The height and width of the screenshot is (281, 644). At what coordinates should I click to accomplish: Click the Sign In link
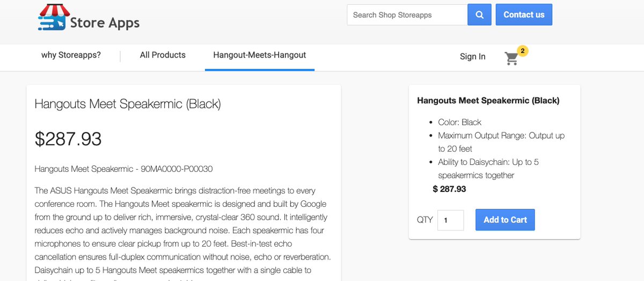click(473, 56)
